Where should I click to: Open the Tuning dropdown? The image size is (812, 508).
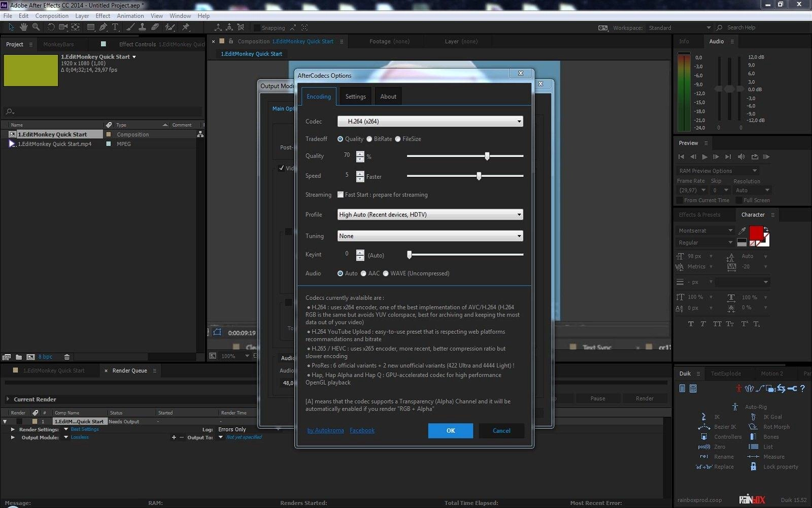(430, 236)
